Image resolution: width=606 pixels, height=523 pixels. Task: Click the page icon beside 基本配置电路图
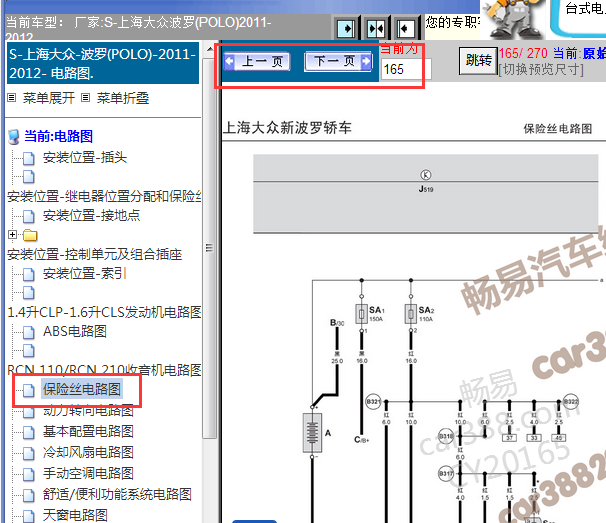[28, 432]
